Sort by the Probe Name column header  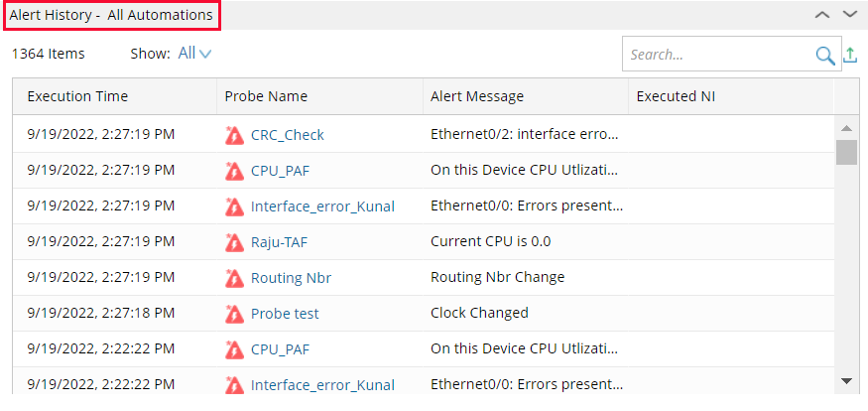266,96
